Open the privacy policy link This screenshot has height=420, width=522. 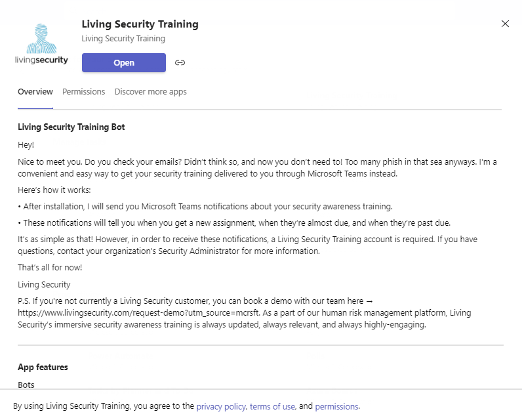pos(221,406)
